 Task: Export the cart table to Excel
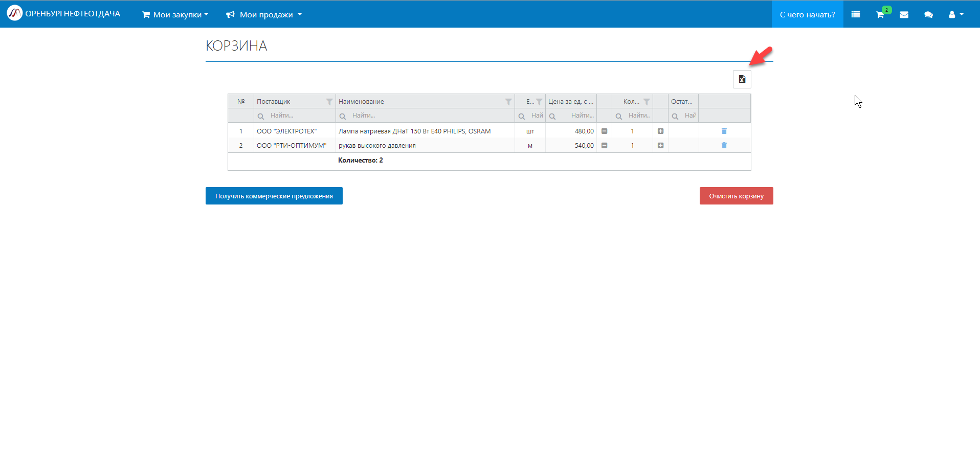point(742,79)
